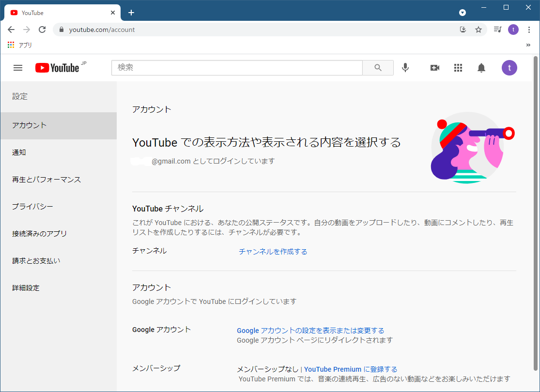Open the アプリ apps shortcut in bookmarks bar
The image size is (540, 392).
coord(20,45)
